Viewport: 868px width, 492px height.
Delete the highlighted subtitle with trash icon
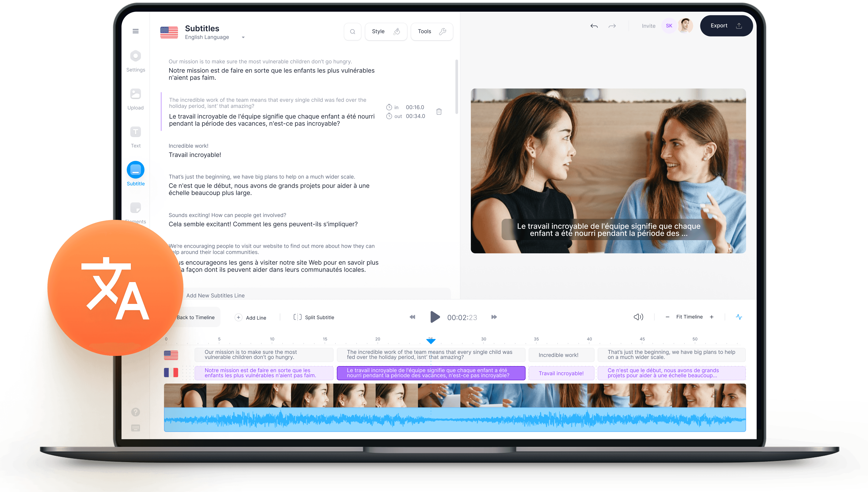[x=439, y=111]
